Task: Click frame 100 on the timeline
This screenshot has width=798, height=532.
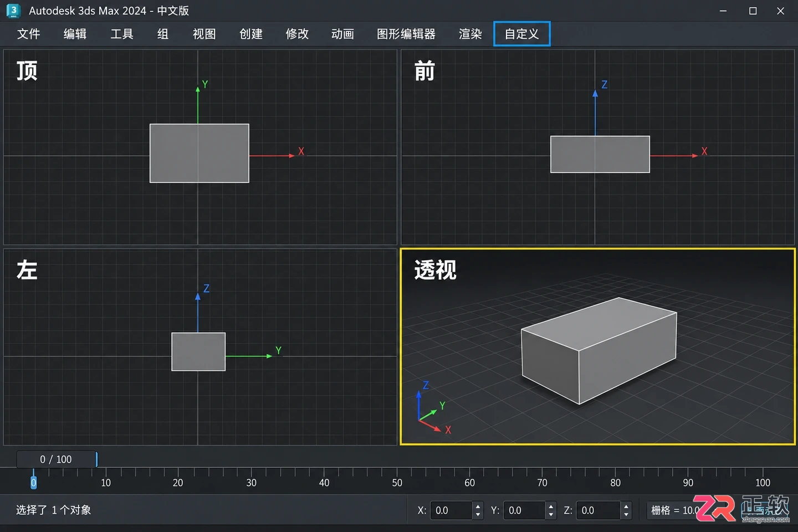Action: pos(763,482)
